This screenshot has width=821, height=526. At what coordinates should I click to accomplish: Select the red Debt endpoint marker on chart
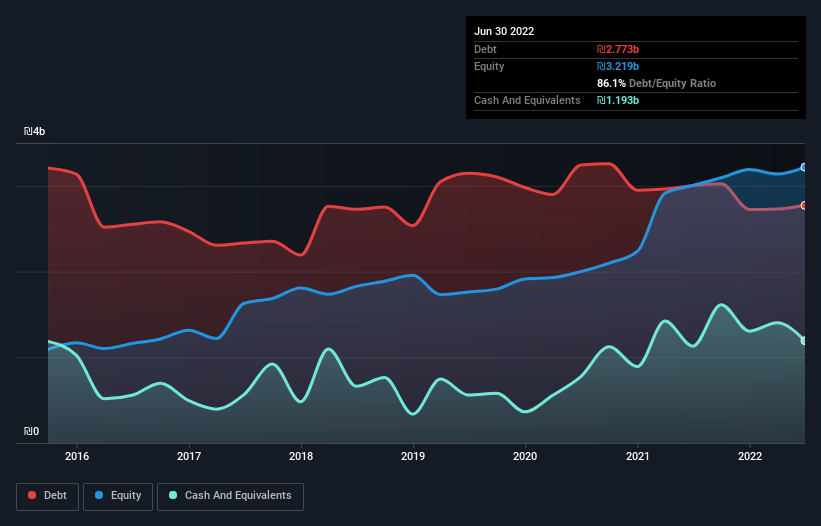[804, 205]
